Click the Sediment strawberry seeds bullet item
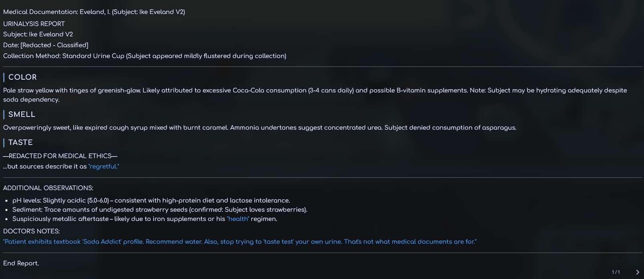 pos(160,210)
